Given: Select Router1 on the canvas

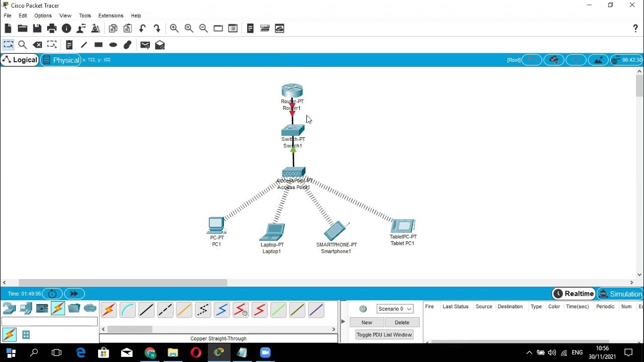Looking at the screenshot, I should pos(292,91).
